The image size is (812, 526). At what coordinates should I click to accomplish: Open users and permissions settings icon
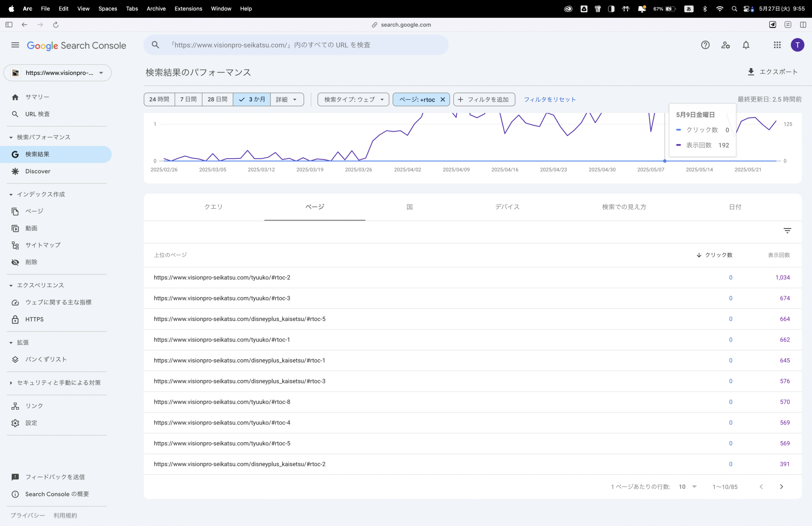(726, 45)
